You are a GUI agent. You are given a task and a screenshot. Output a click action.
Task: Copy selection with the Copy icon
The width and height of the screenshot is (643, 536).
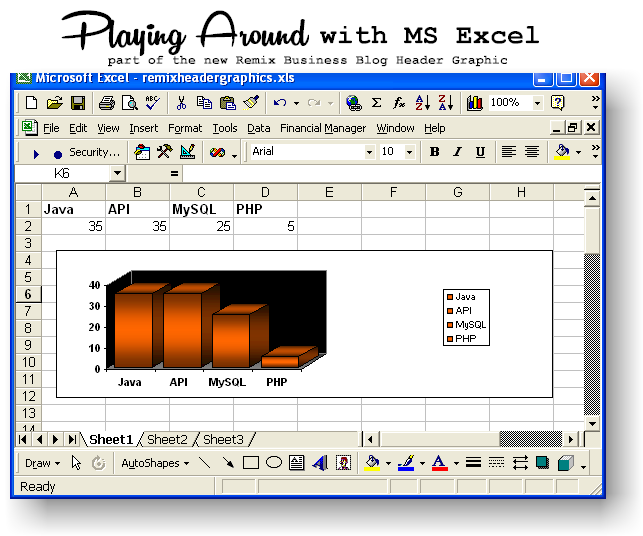click(204, 103)
